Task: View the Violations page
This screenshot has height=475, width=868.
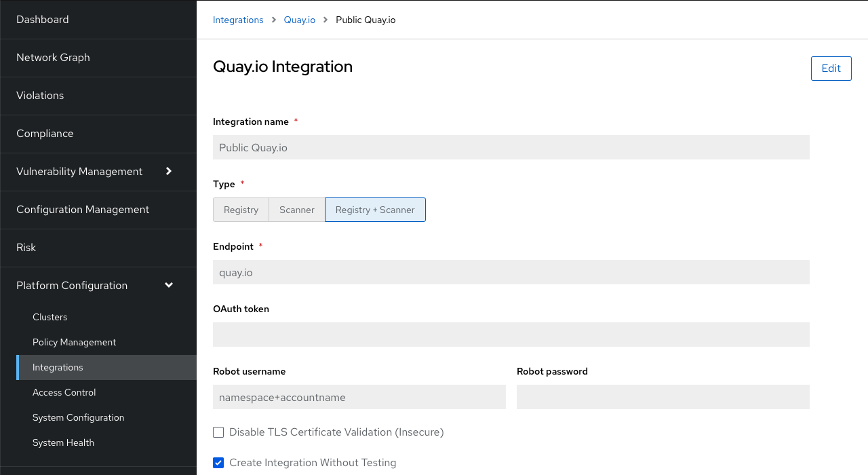Action: [x=40, y=96]
